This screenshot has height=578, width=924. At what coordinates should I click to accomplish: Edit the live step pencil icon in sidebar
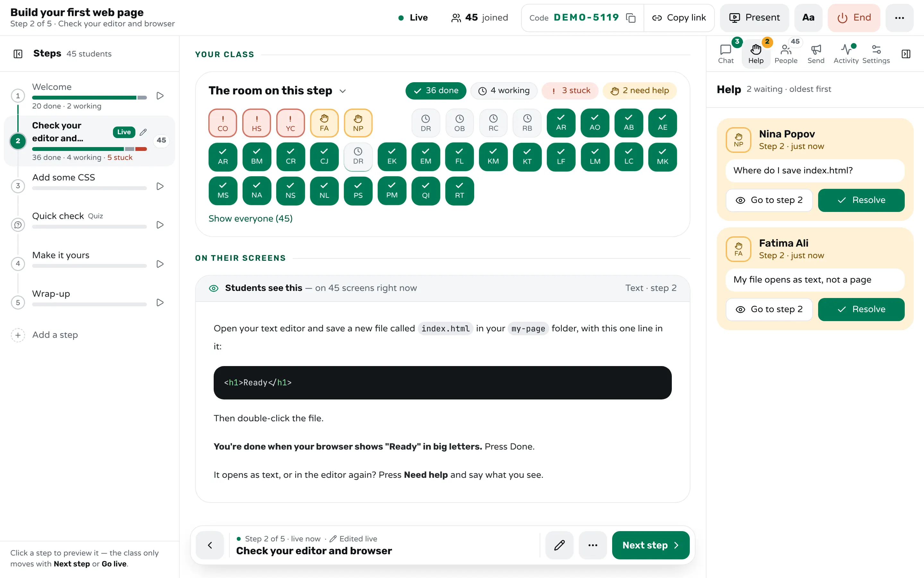point(143,132)
